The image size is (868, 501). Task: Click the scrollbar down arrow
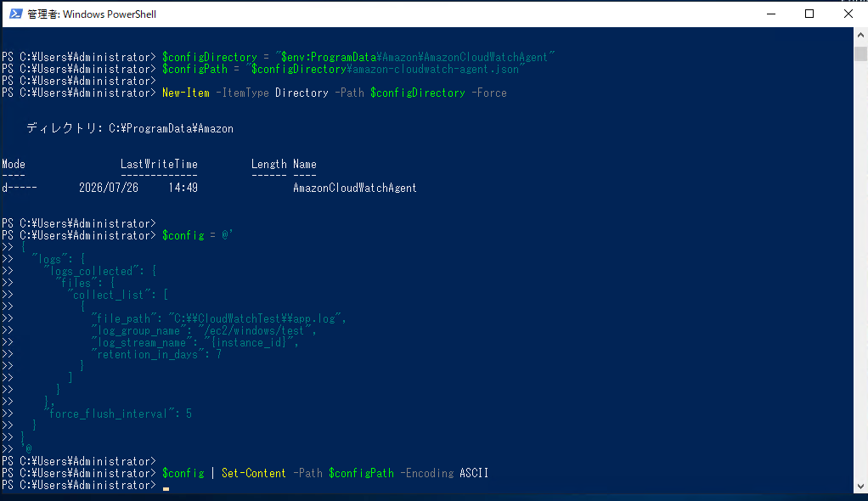pos(860,487)
